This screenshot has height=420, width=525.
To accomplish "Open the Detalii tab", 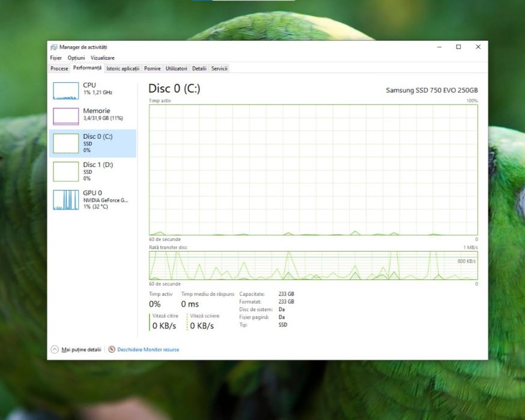I will point(199,68).
